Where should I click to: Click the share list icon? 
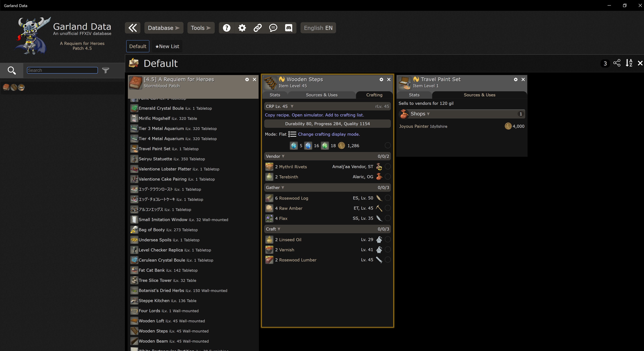(x=617, y=63)
